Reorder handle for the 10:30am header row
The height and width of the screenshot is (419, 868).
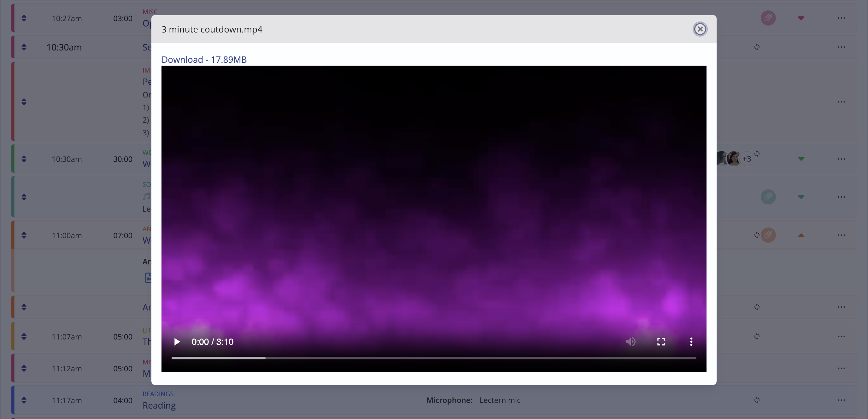pyautogui.click(x=24, y=47)
